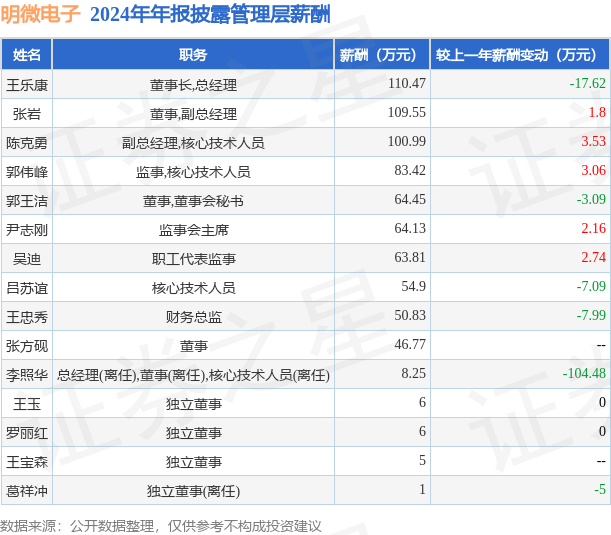611x535 pixels.
Task: Click change value -3.09
Action: 591,199
